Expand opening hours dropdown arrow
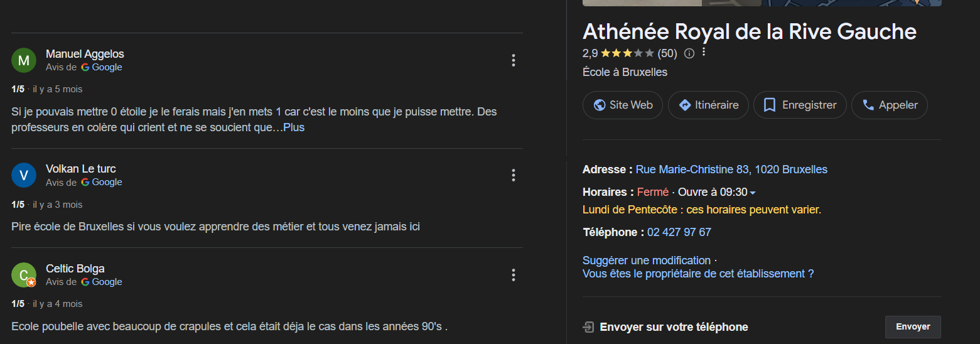The height and width of the screenshot is (344, 980). (753, 193)
